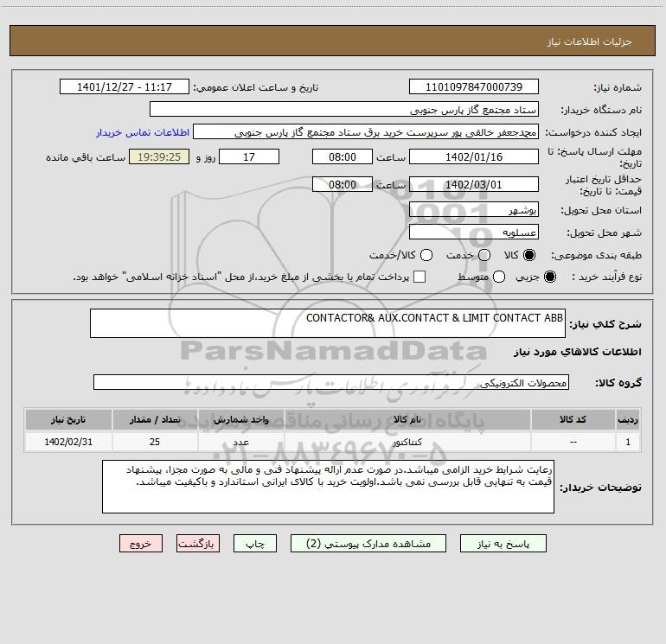Image resolution: width=666 pixels, height=644 pixels.
Task: Click the need date cell 1402/02/31
Action: [x=68, y=442]
